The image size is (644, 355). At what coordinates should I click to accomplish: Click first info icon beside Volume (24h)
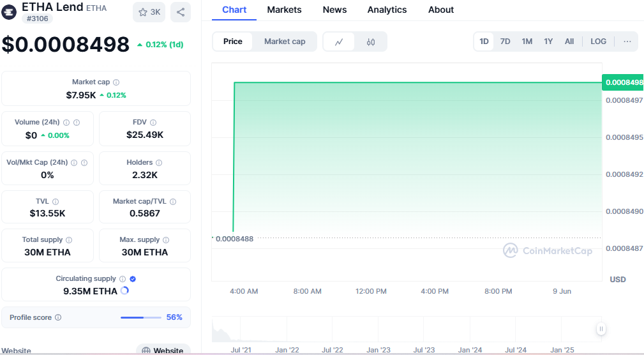click(x=66, y=123)
